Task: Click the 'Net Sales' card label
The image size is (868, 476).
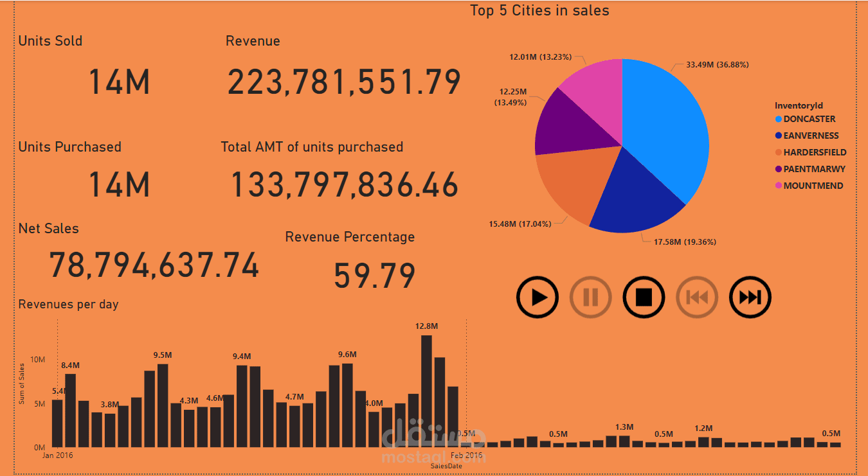Action: coord(48,228)
